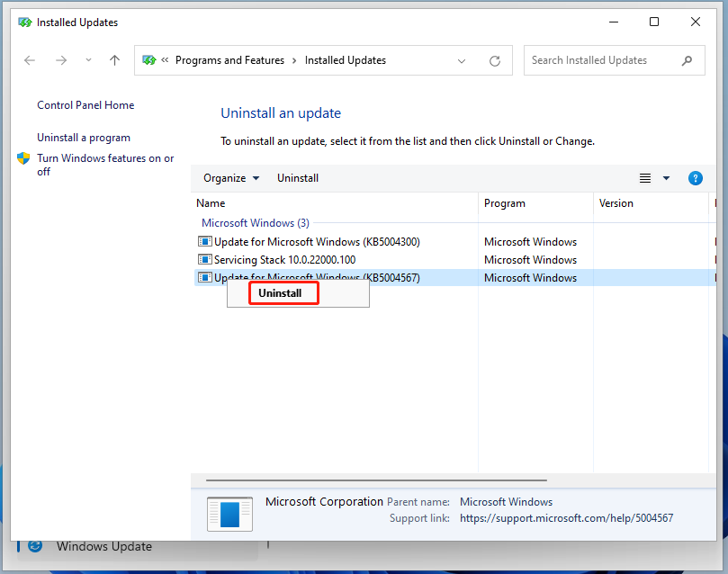Go up one level with Up arrow
728x574 pixels.
point(114,60)
